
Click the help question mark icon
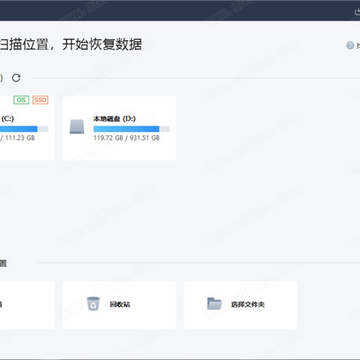click(x=350, y=45)
